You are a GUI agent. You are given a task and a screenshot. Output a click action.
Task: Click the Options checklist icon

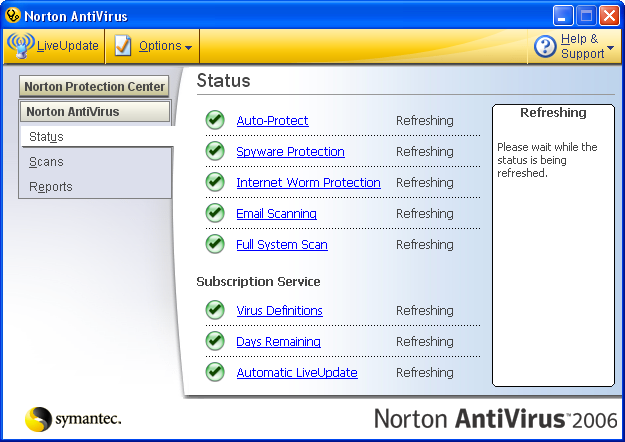pos(123,46)
